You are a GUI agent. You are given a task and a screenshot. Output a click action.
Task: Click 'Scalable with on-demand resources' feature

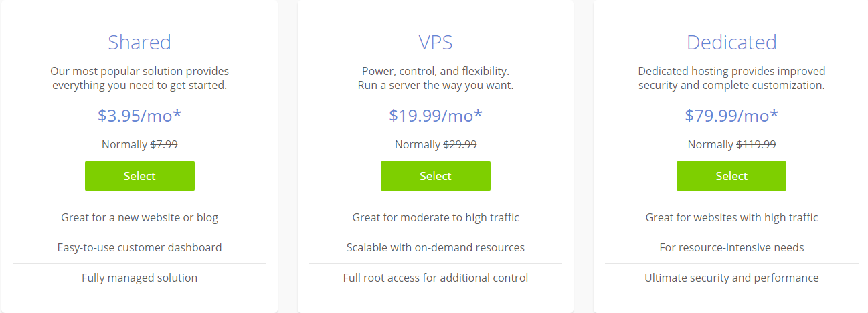tap(435, 247)
